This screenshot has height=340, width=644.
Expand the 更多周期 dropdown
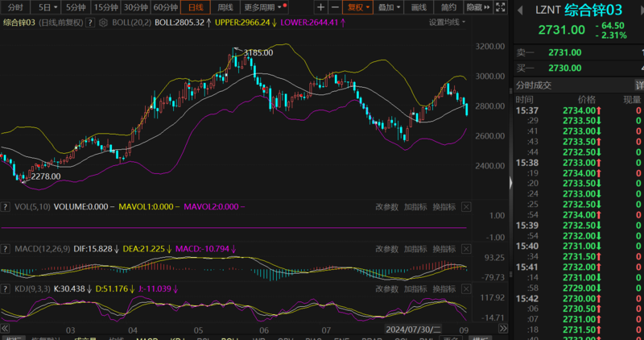tap(262, 7)
